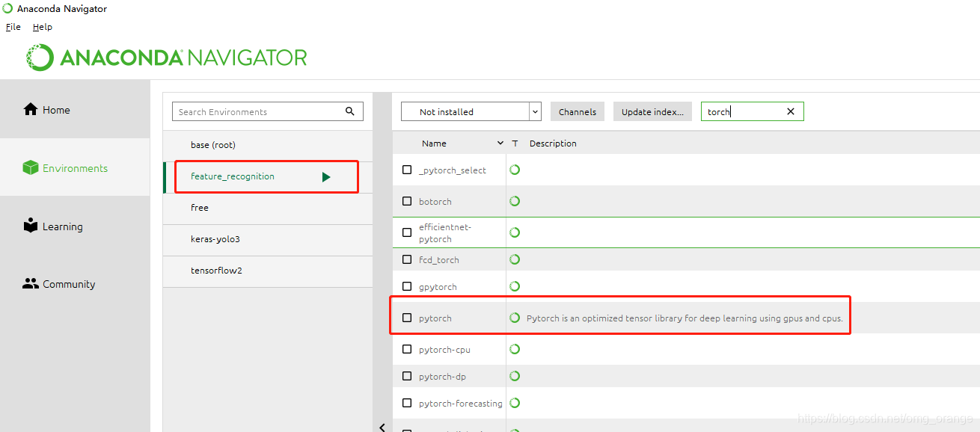Screen dimensions: 980x432
Task: Select the feature_recognition environment
Action: [268, 177]
